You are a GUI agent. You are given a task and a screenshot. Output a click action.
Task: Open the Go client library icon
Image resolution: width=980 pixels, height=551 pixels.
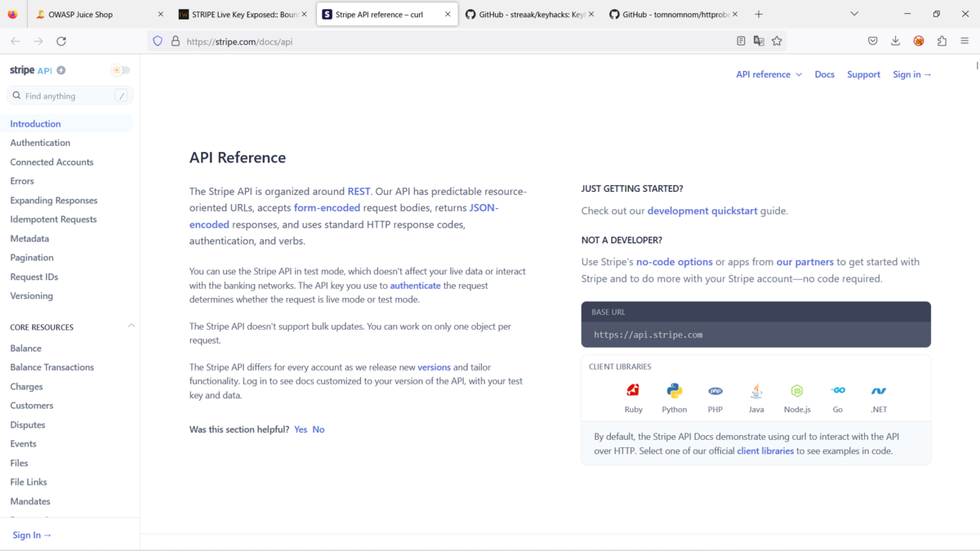point(838,391)
